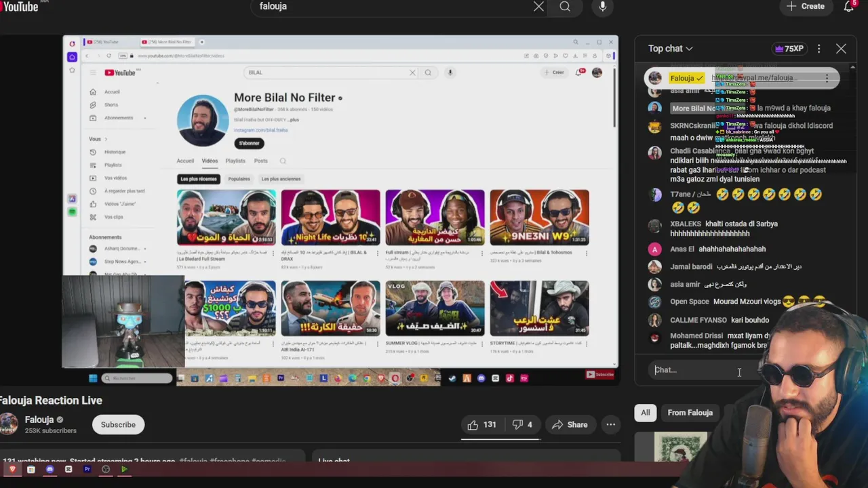Clear the 'BILAL' search text
The image size is (868, 488).
click(x=412, y=73)
